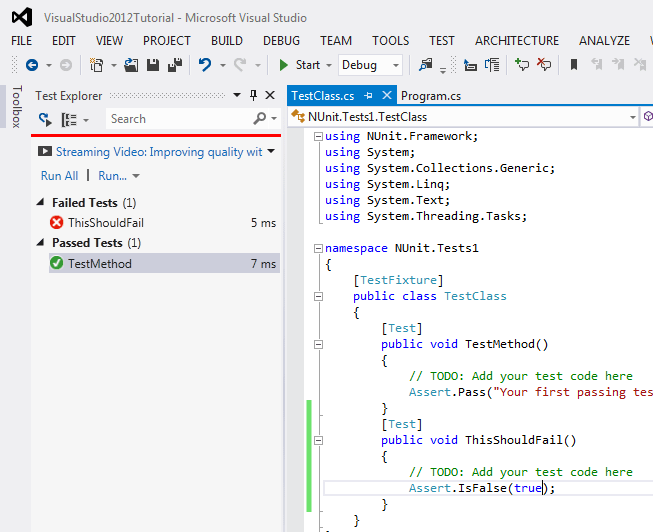The width and height of the screenshot is (653, 532).
Task: Toggle auto-hide pin of Test Explorer
Action: [x=253, y=95]
